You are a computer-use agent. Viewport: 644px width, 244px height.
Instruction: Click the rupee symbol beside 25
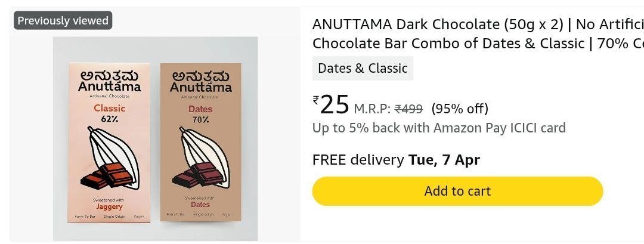[316, 100]
